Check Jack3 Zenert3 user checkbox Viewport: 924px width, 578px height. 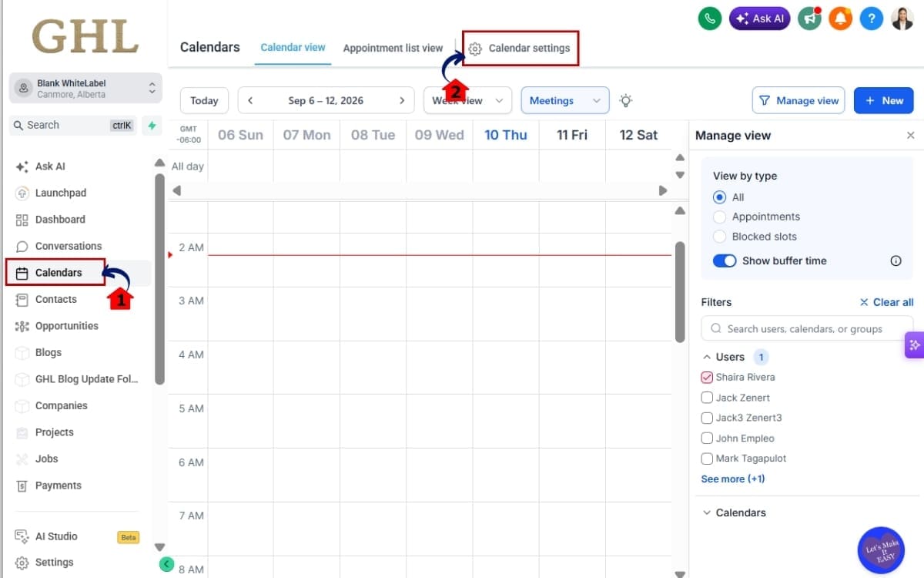(x=707, y=418)
